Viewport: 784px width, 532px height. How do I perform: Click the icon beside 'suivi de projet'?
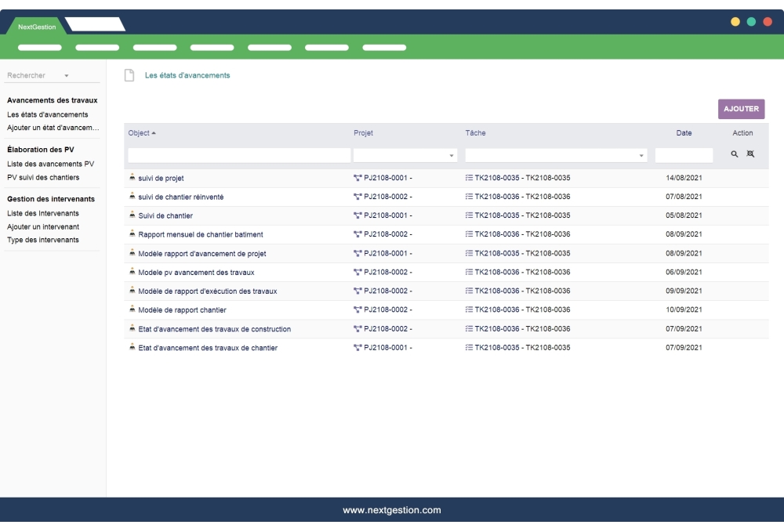pyautogui.click(x=132, y=178)
